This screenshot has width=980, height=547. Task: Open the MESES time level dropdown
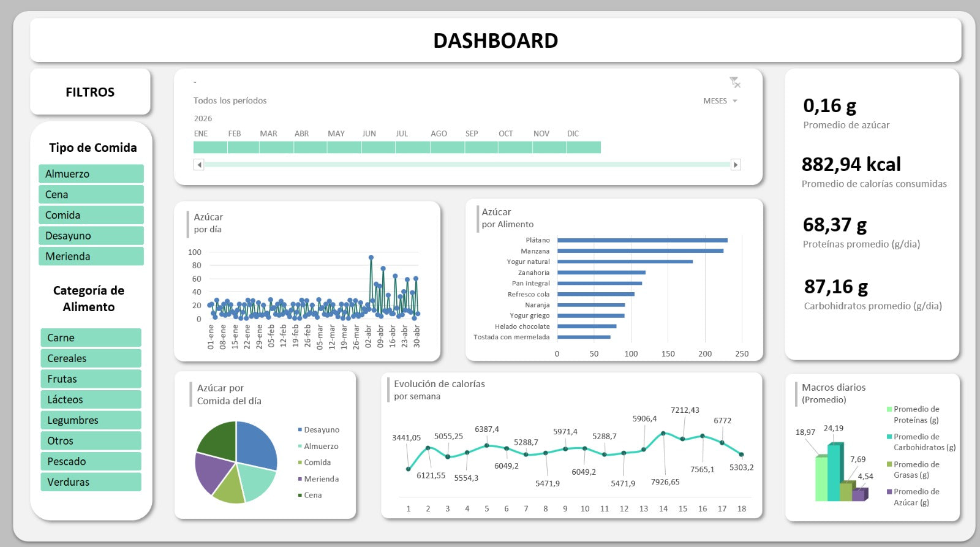click(720, 101)
